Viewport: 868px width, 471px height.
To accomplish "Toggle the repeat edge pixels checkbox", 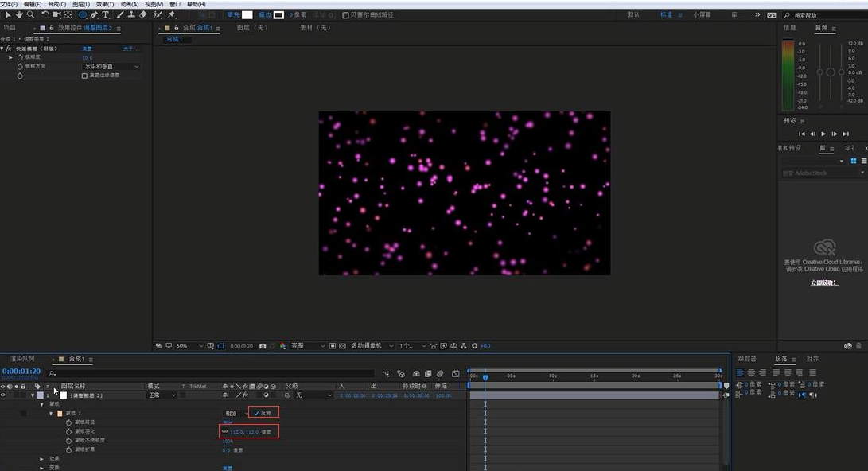I will tap(84, 76).
